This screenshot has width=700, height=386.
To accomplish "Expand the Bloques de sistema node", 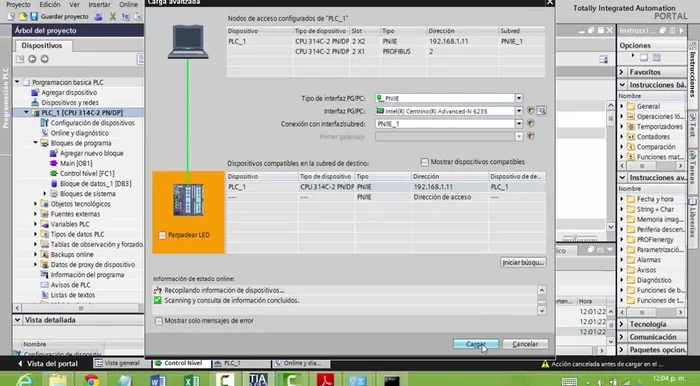I will (x=45, y=194).
